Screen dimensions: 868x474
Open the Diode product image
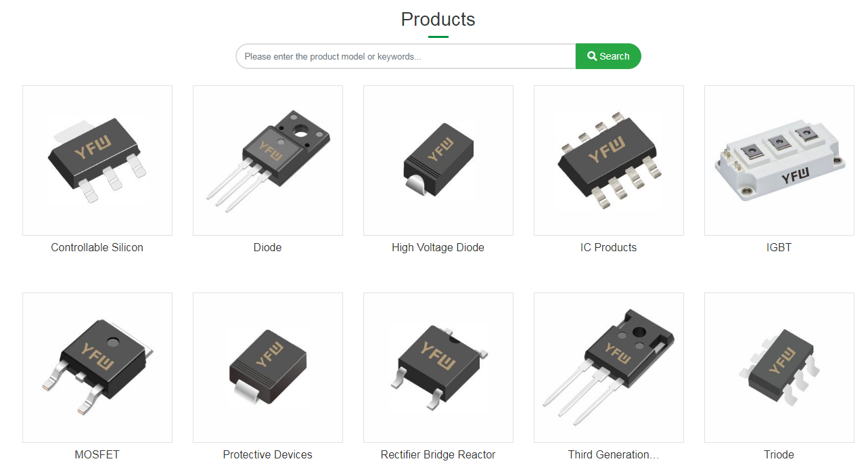268,160
